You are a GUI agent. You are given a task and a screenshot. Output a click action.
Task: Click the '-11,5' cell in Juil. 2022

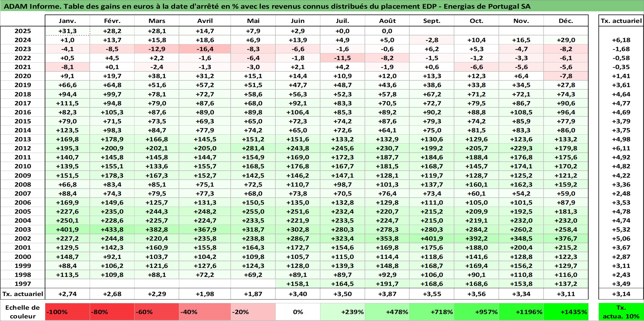click(x=342, y=58)
